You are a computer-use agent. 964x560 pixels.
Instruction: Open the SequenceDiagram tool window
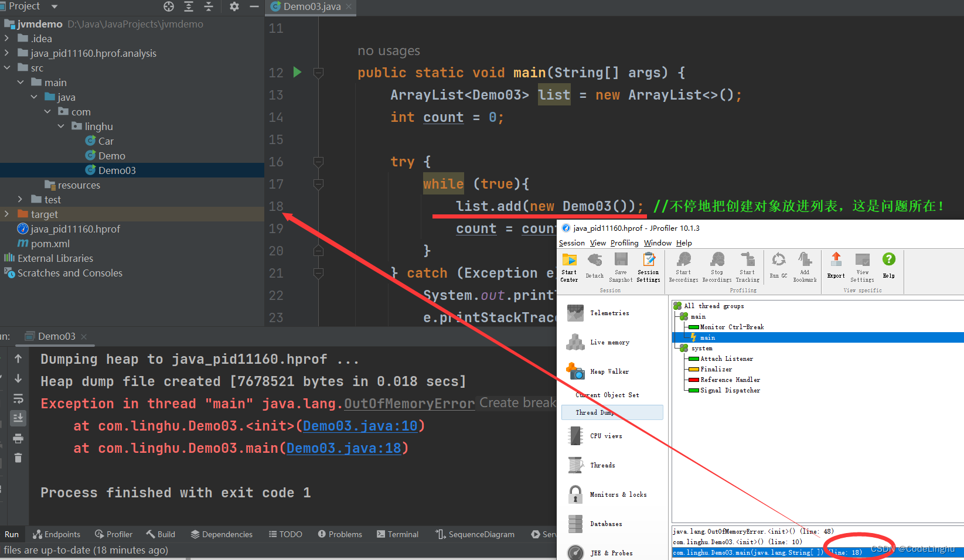[x=475, y=534]
